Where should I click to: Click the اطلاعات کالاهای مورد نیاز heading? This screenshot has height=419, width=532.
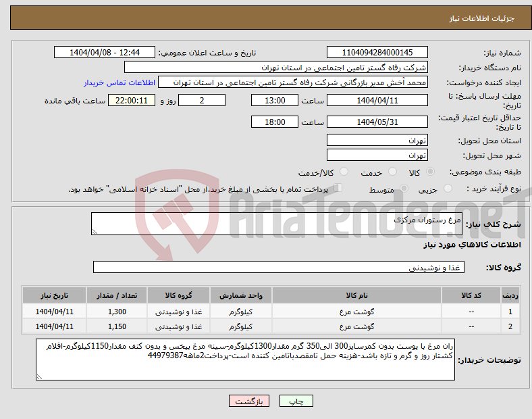point(472,245)
